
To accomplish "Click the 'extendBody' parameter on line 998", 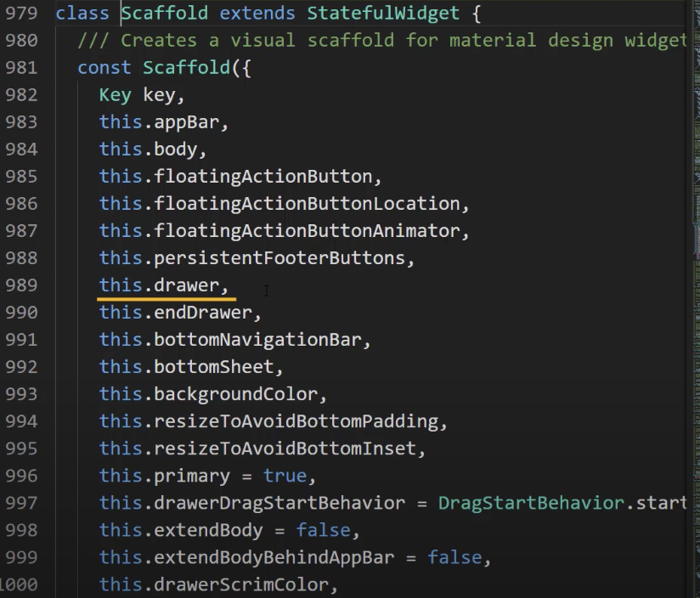I will 208,531.
